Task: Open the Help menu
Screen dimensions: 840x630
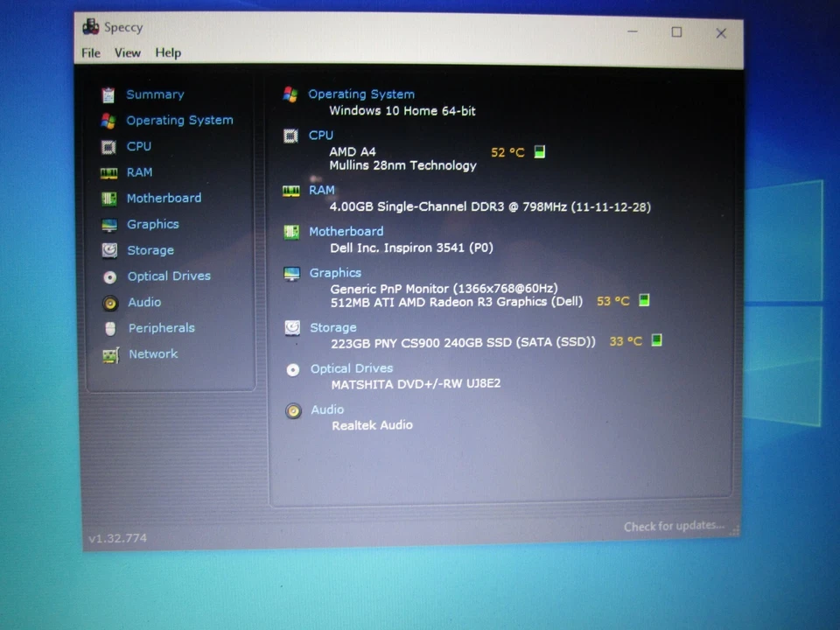Action: [x=168, y=53]
